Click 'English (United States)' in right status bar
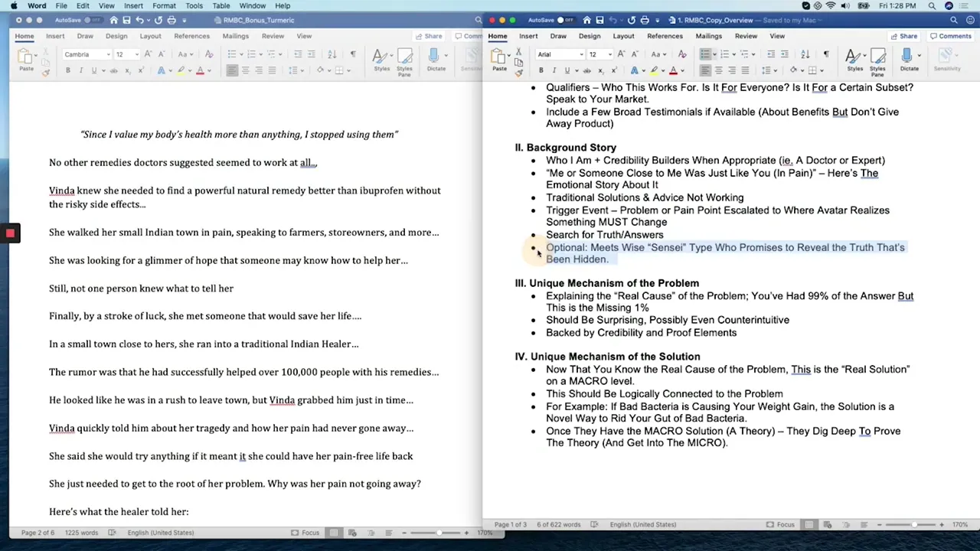The image size is (980, 551). pos(642,524)
